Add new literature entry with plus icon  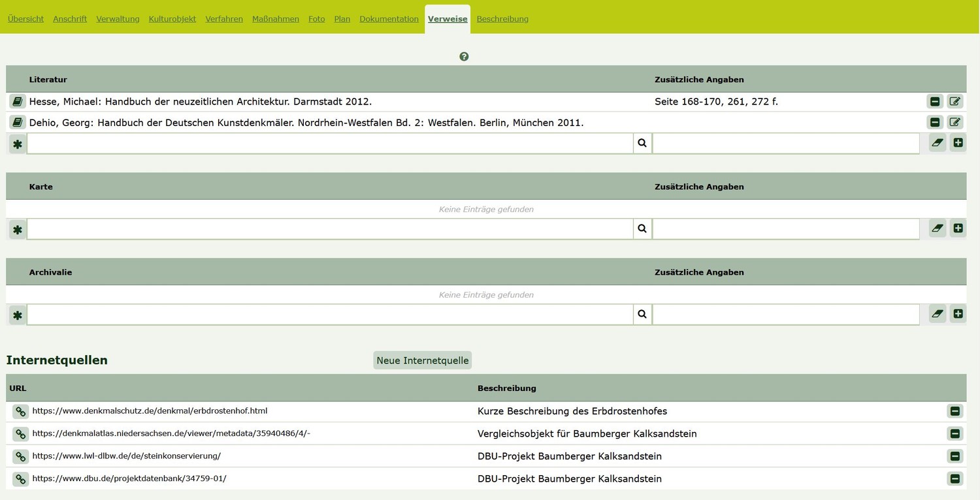958,142
